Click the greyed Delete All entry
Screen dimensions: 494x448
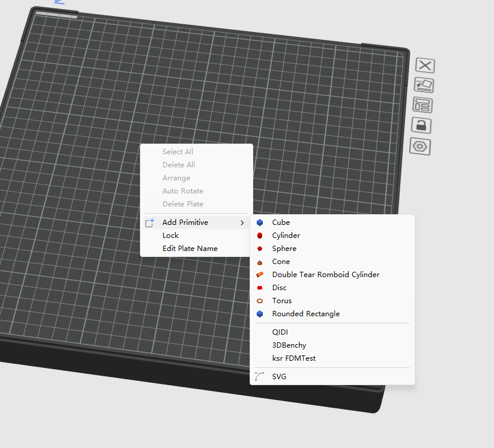click(196, 165)
